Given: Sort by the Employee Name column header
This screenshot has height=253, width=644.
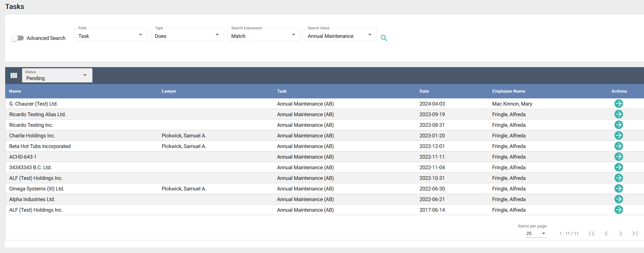Looking at the screenshot, I should (x=509, y=91).
